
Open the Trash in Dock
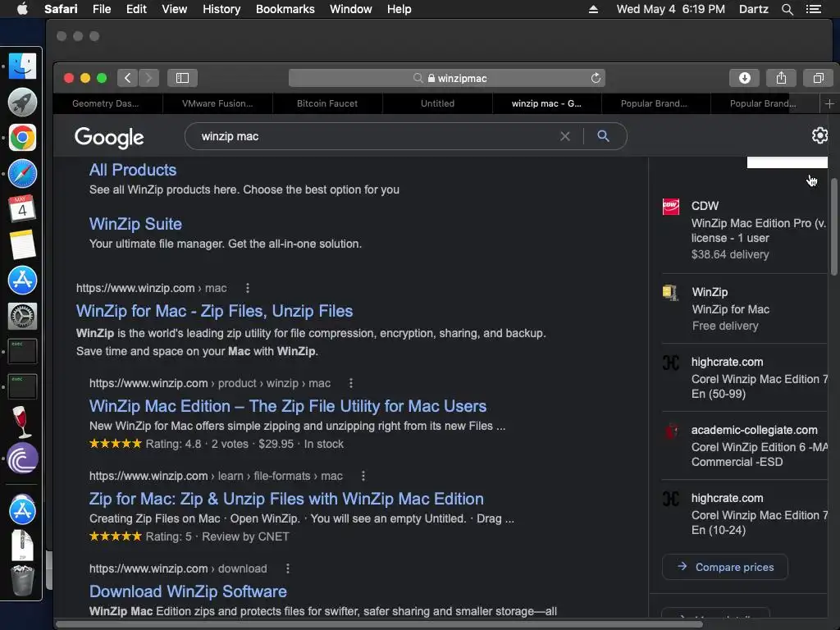tap(22, 580)
